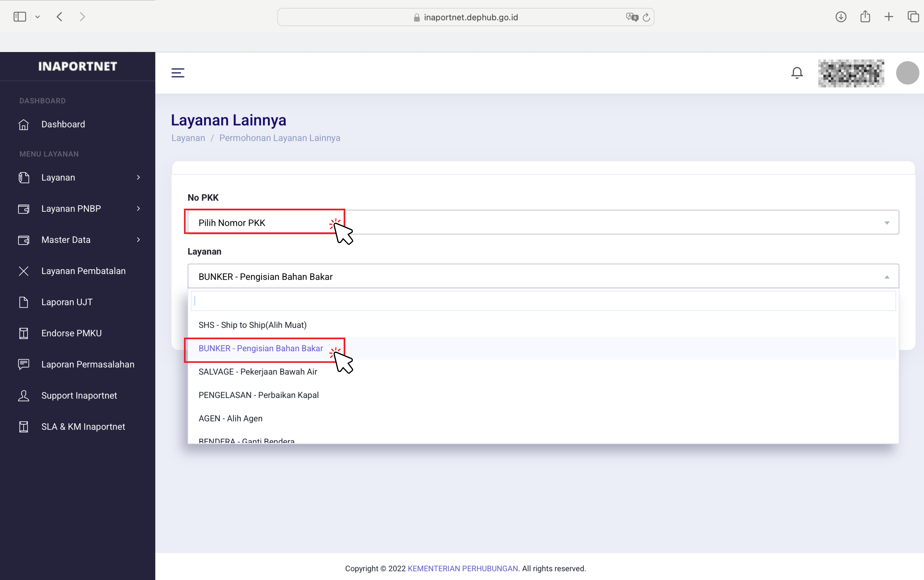Image resolution: width=924 pixels, height=580 pixels.
Task: Click the dropdown search input field
Action: point(543,301)
